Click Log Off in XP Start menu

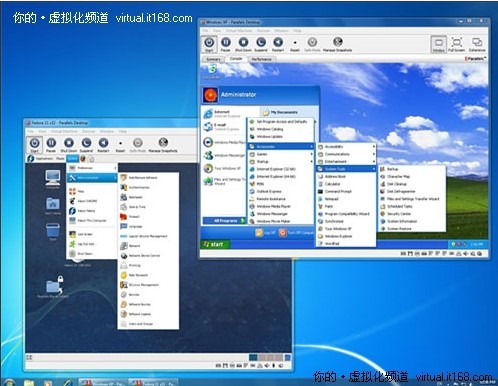point(265,233)
